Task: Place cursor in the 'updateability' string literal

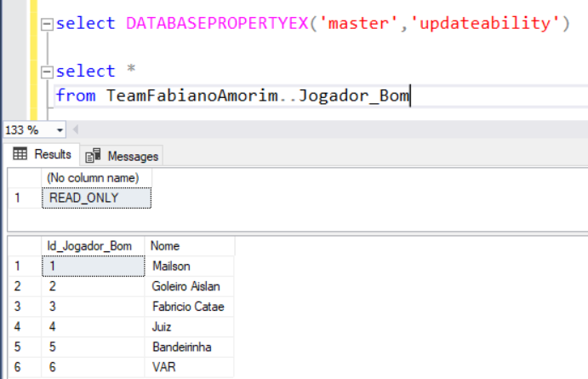Action: (481, 24)
